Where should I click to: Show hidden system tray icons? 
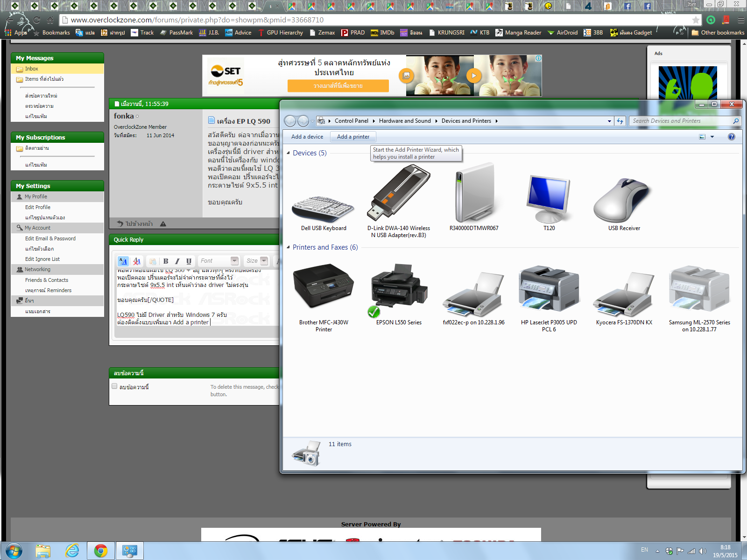coord(657,551)
